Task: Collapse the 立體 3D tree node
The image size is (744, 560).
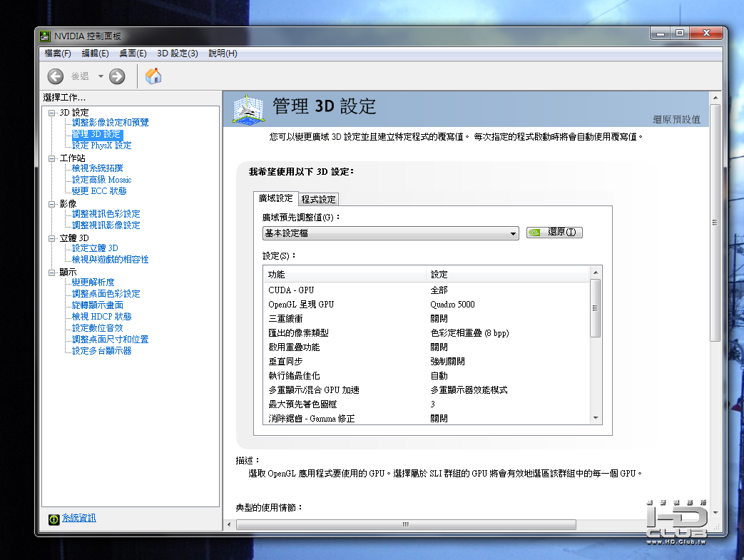Action: click(52, 238)
